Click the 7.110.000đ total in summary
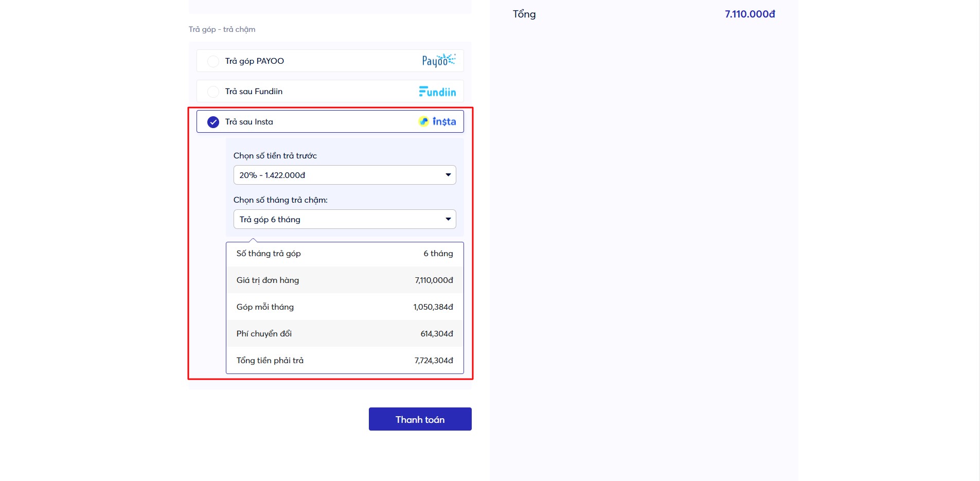This screenshot has width=980, height=481. (x=750, y=14)
